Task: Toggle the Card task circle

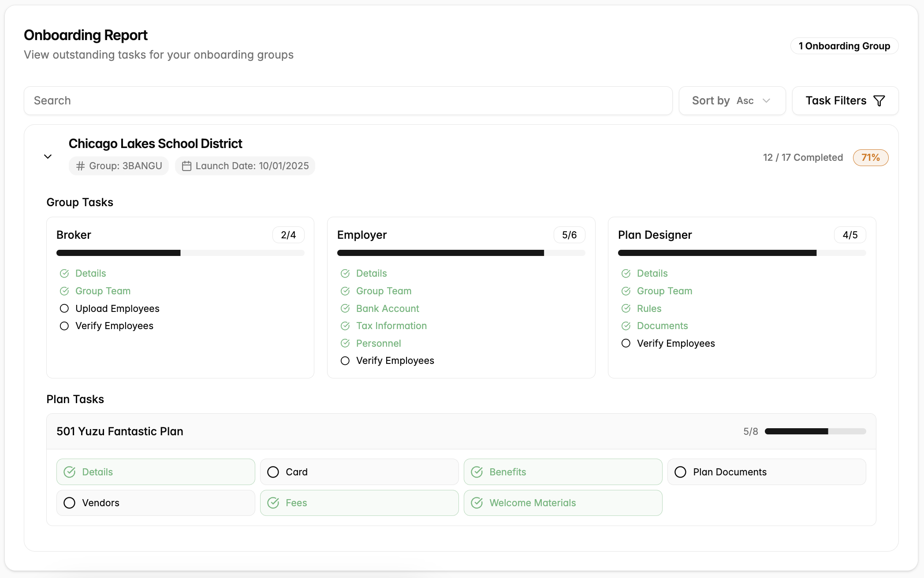Action: (x=273, y=472)
